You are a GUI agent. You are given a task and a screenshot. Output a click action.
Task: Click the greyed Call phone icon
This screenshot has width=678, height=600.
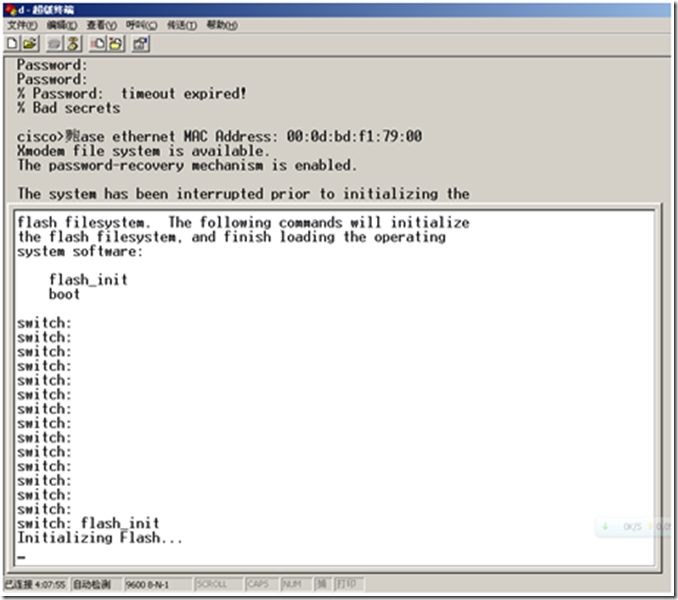point(54,44)
